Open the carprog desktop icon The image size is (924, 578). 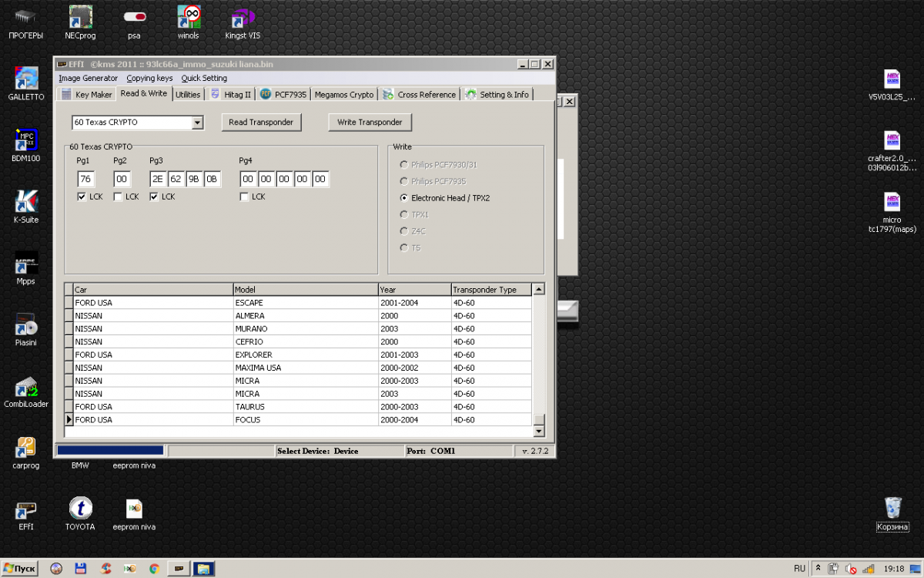pos(26,448)
